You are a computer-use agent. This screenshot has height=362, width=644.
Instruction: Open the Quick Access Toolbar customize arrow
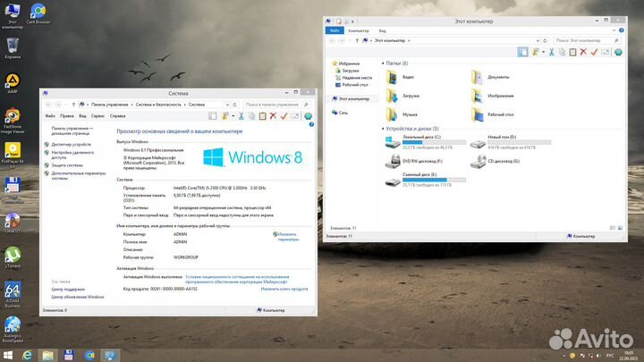pos(352,21)
